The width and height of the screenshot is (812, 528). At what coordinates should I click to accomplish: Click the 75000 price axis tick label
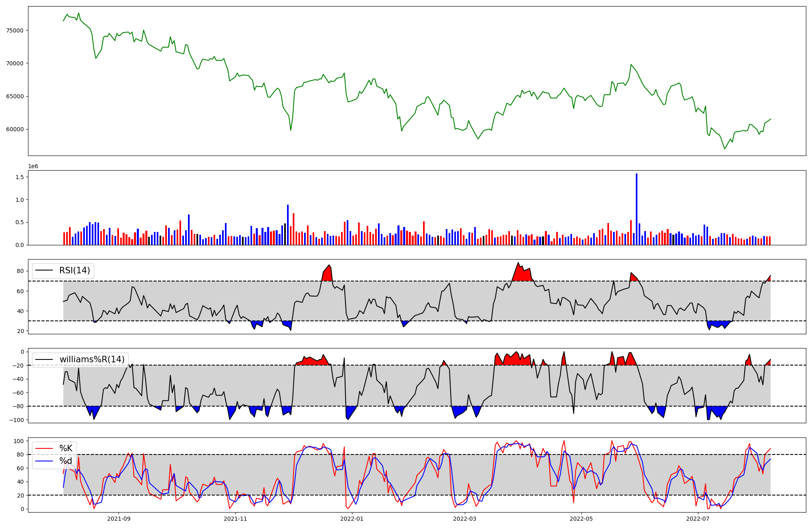point(15,30)
